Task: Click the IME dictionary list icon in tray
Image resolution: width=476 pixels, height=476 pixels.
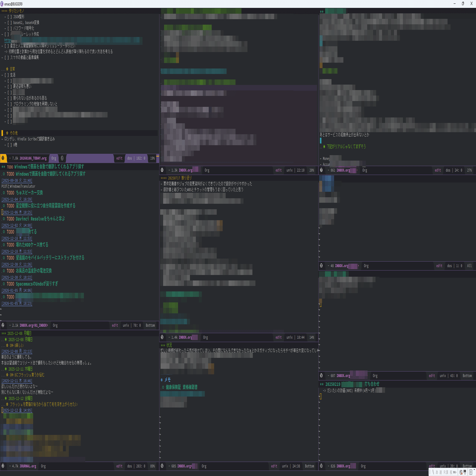Action: tap(471, 472)
